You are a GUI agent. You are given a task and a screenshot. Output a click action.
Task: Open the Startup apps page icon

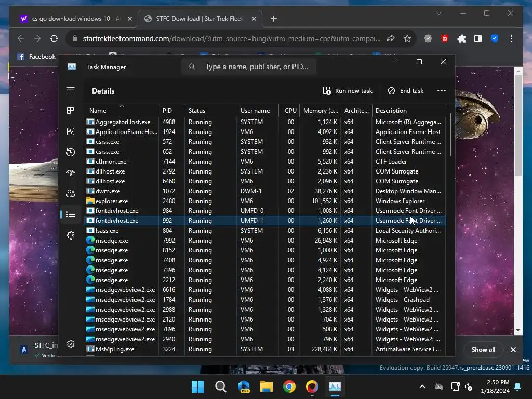[71, 172]
